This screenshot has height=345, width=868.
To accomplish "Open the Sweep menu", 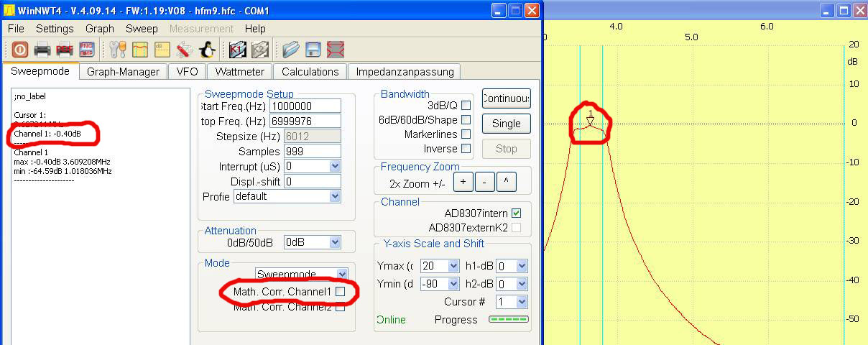I will click(x=141, y=29).
